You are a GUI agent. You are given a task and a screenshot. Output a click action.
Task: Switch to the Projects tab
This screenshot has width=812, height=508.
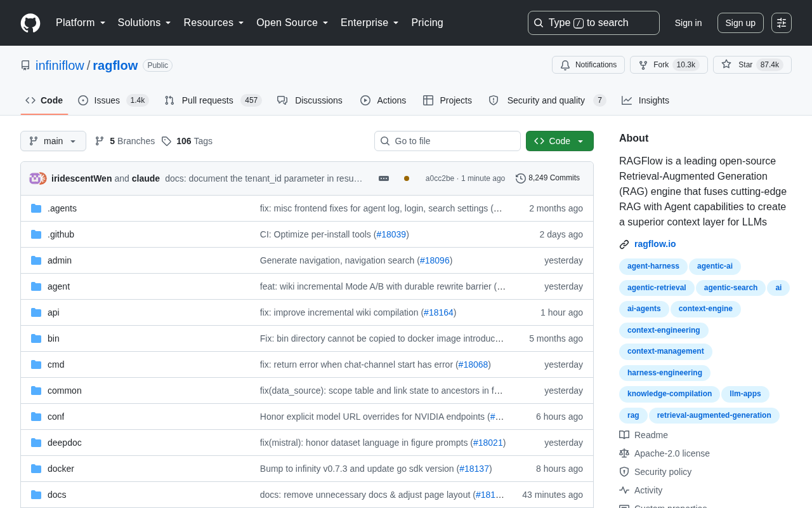pos(447,100)
